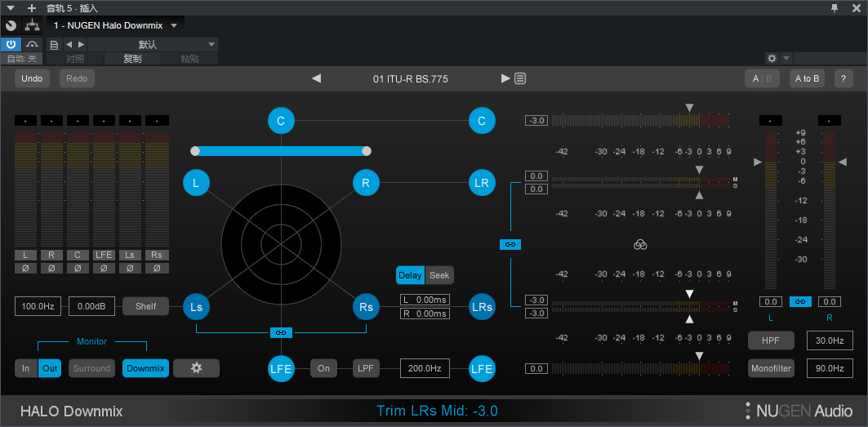
Task: Open the monitor settings gear
Action: (197, 368)
